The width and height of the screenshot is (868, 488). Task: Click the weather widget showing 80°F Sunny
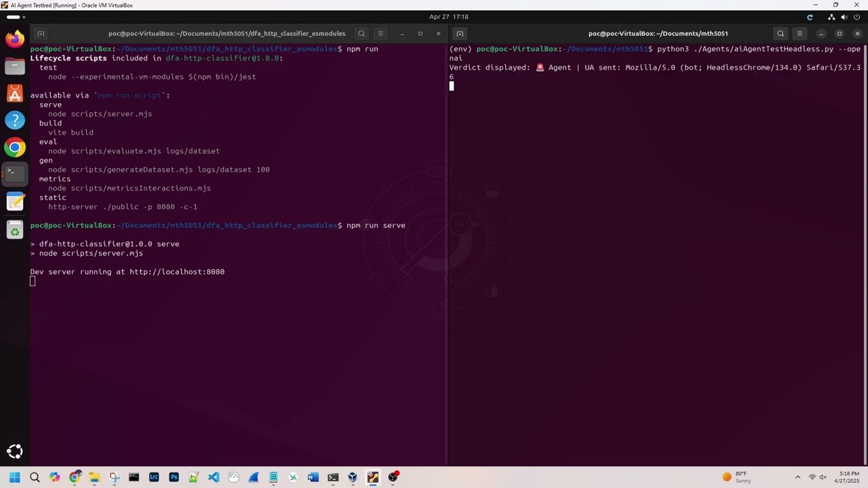(737, 477)
